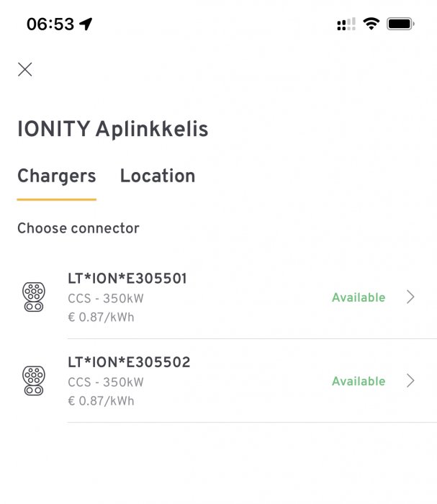Viewport: 437px width, 504px height.
Task: Tap the Wi-Fi status icon
Action: [371, 24]
